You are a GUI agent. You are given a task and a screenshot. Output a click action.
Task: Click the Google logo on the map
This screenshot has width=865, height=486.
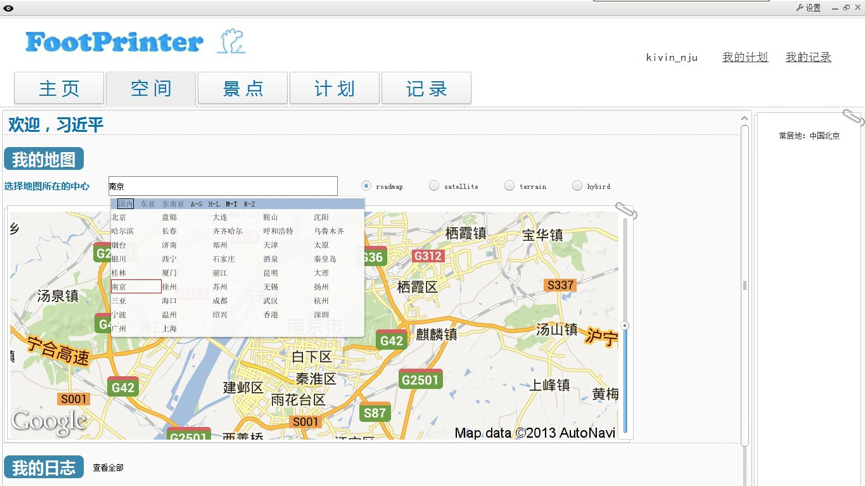(49, 422)
